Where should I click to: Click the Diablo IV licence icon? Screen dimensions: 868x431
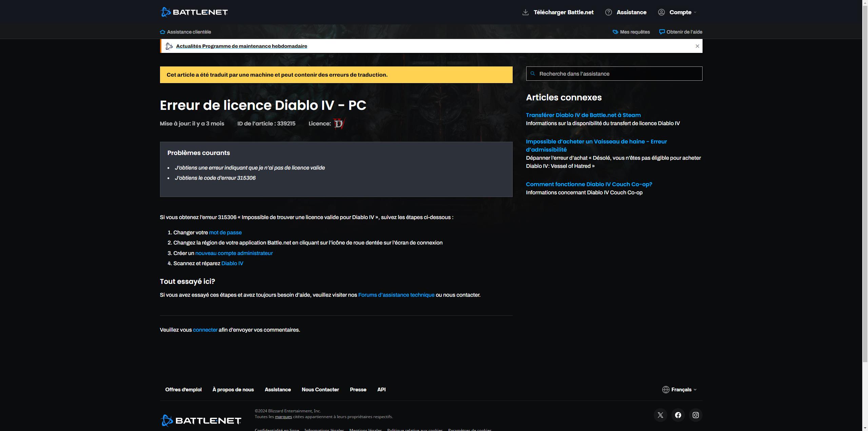339,124
